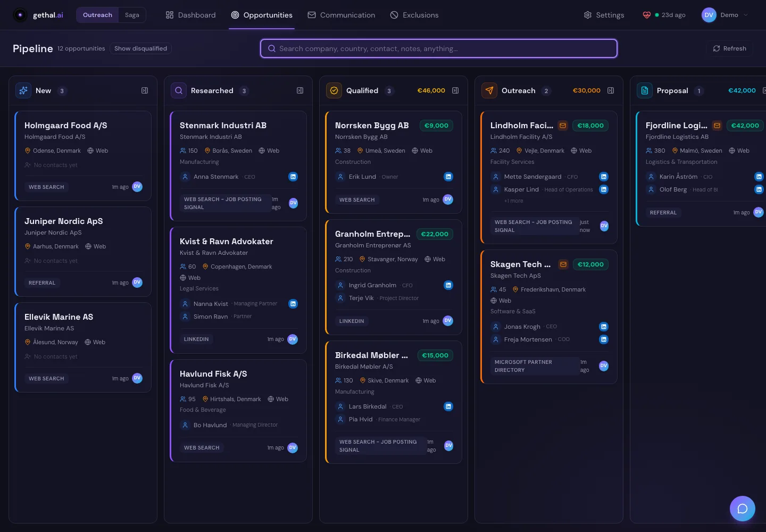Click REFERRAL tag on Juniper Nordic card
766x532 pixels.
point(42,283)
